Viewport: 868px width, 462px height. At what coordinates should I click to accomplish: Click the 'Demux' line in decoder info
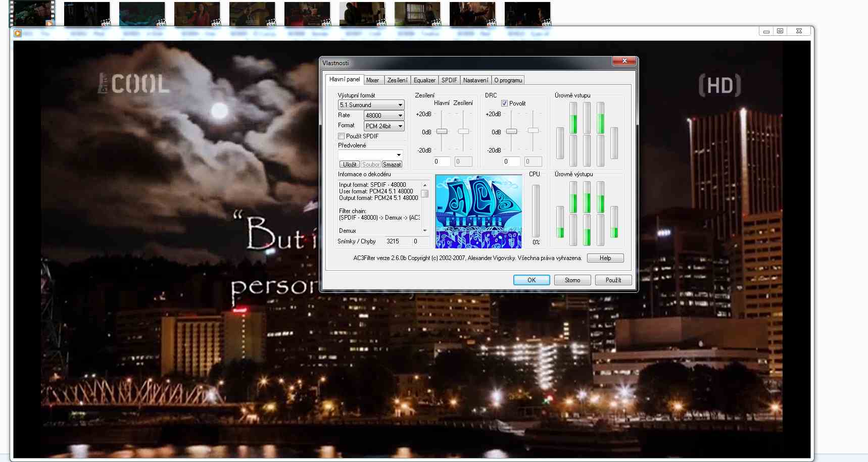pyautogui.click(x=348, y=231)
